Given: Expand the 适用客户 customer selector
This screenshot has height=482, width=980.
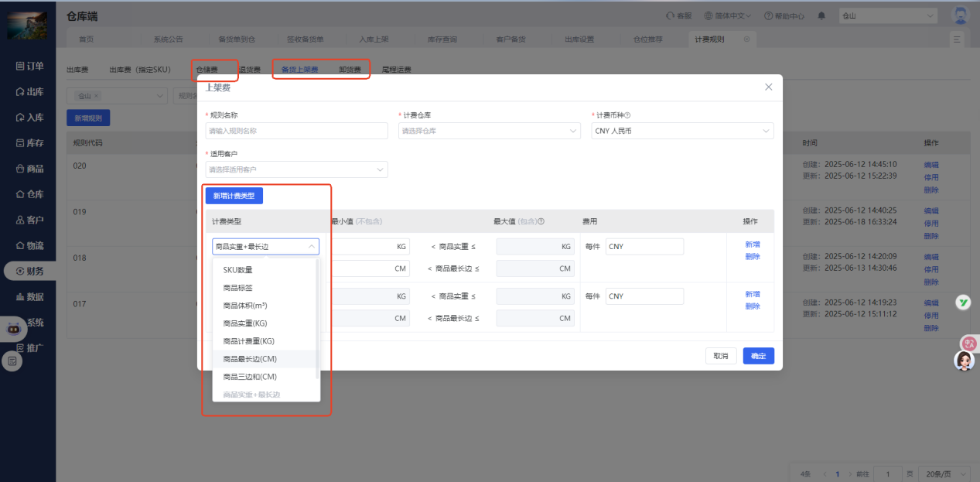Looking at the screenshot, I should (x=296, y=169).
